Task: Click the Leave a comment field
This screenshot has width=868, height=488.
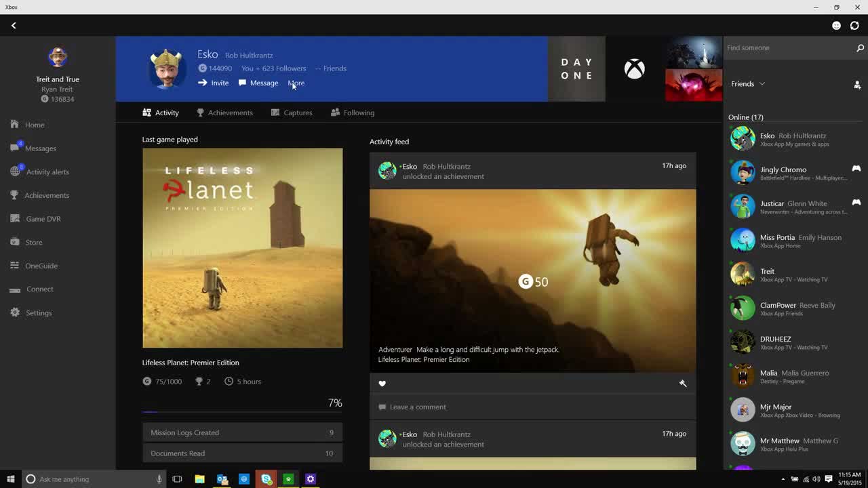Action: coord(532,407)
